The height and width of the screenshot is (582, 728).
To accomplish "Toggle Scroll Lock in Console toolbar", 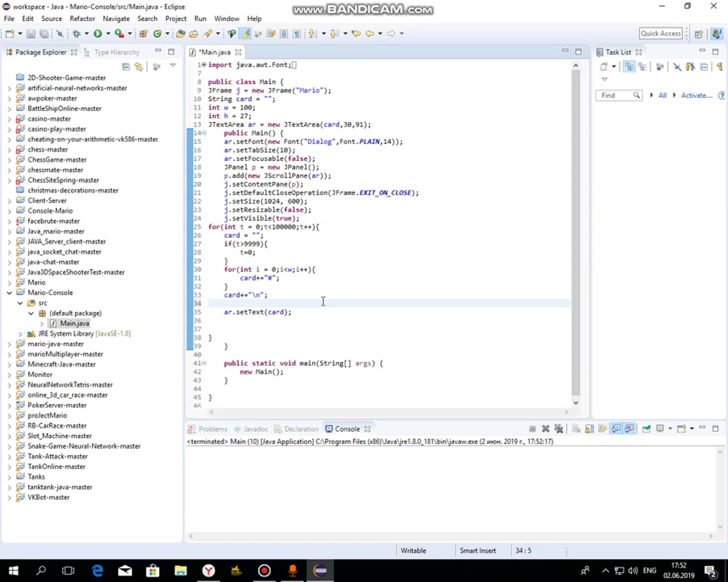I will pyautogui.click(x=590, y=429).
